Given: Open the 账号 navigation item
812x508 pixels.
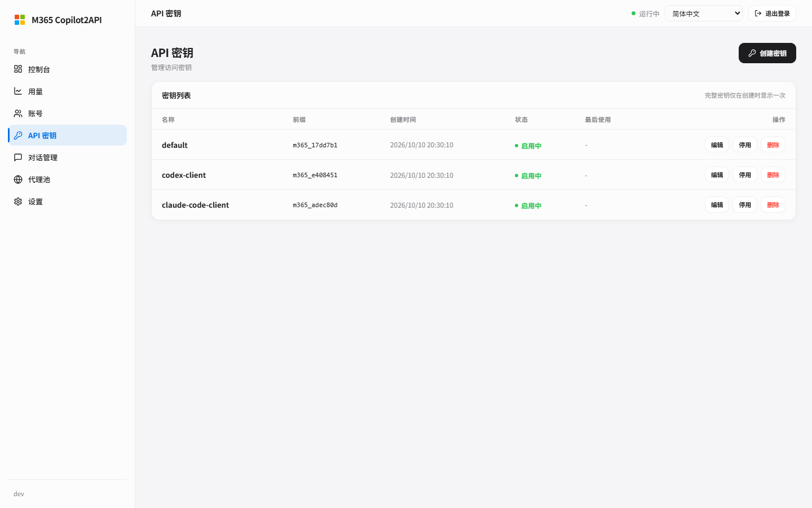Looking at the screenshot, I should pos(68,113).
